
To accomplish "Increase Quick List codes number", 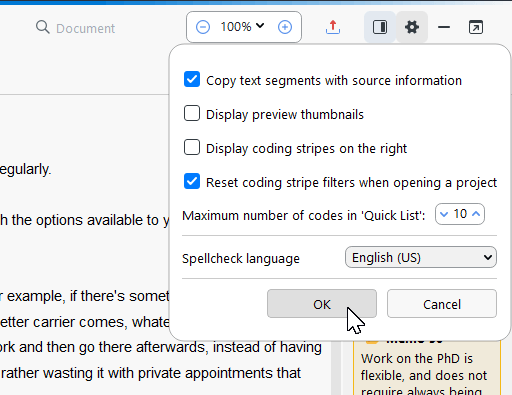I will (476, 214).
